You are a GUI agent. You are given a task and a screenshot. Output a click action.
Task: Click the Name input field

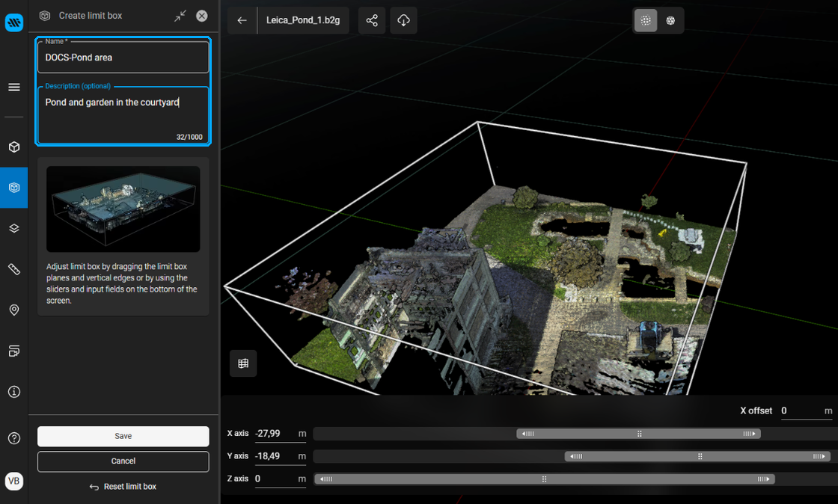pos(123,57)
